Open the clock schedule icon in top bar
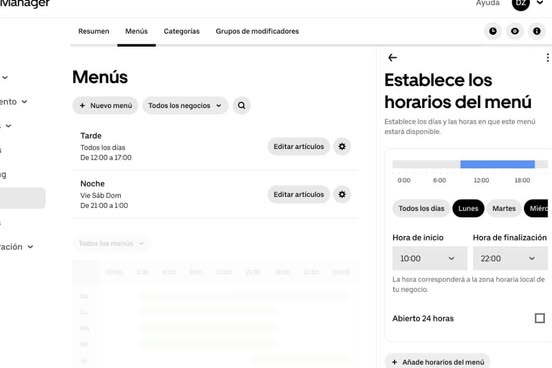 point(493,31)
